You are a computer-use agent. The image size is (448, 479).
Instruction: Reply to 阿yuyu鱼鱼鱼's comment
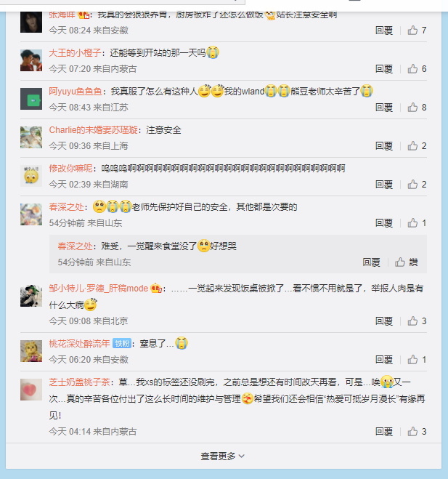tap(384, 108)
